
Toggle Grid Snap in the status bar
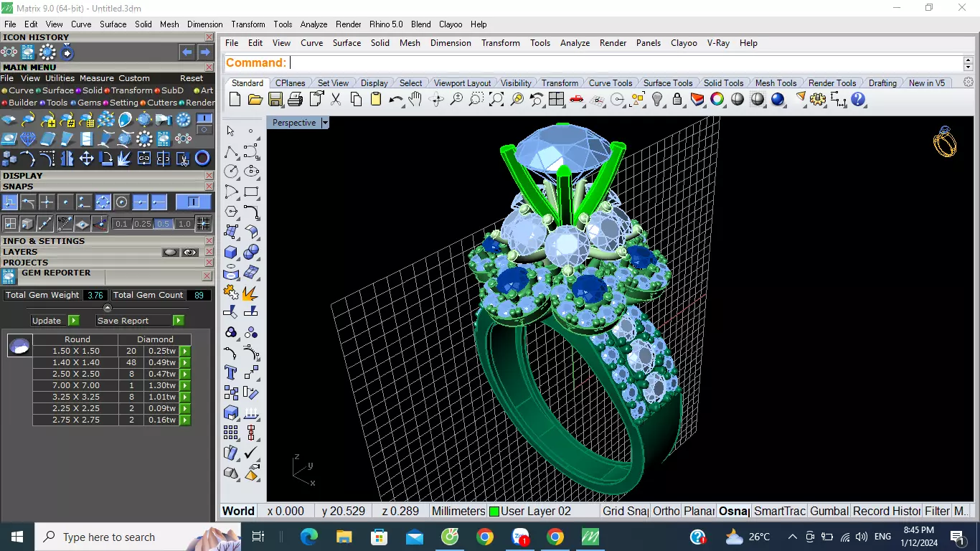point(625,511)
